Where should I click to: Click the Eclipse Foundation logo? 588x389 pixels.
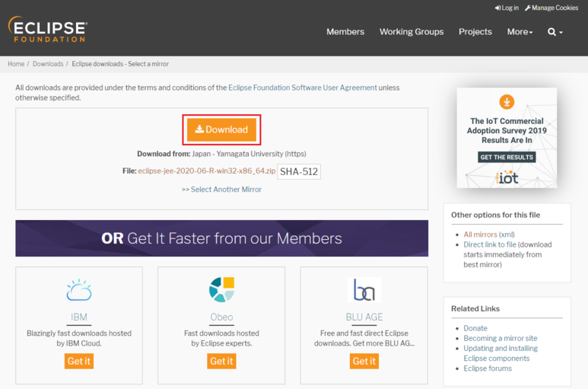[48, 29]
